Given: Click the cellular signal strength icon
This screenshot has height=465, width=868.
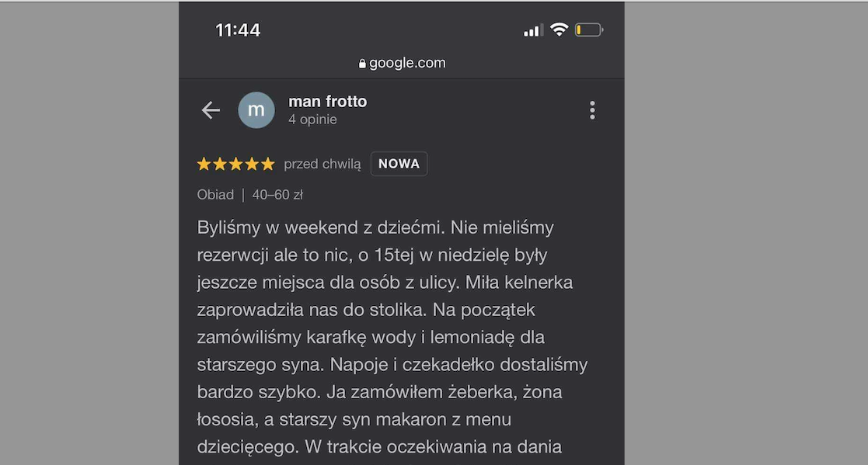Looking at the screenshot, I should pyautogui.click(x=532, y=31).
